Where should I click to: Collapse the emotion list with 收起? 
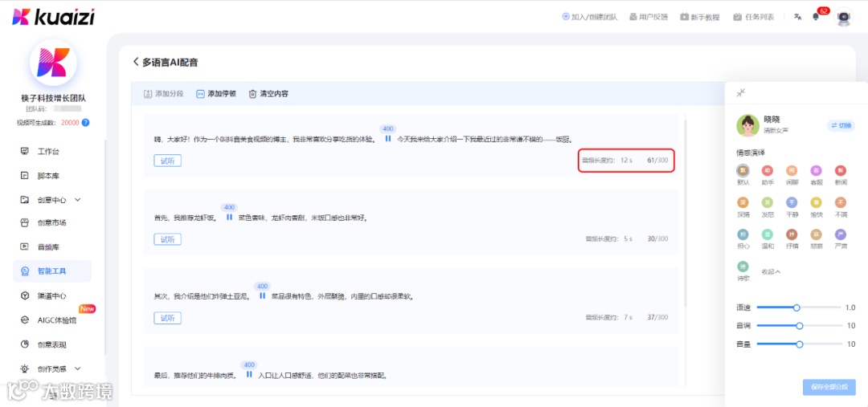[x=771, y=271]
